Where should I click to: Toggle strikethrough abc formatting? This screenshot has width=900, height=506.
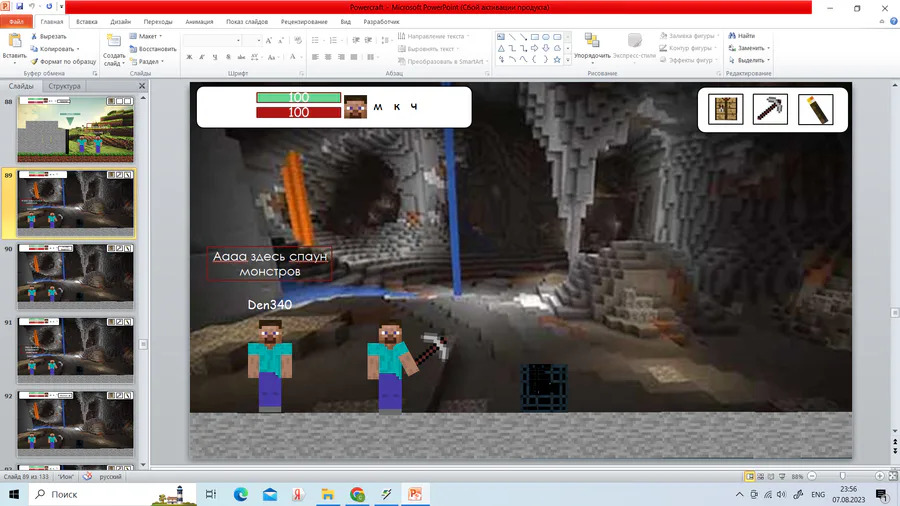[x=241, y=57]
